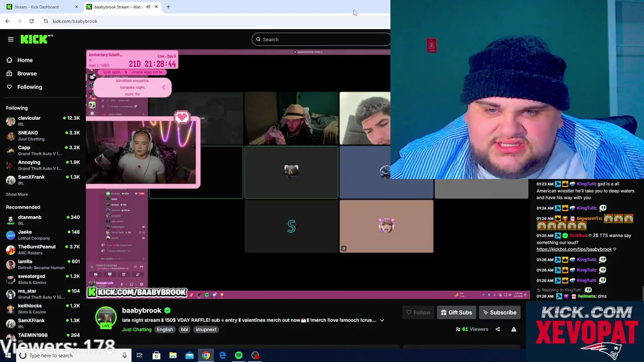Open iamRa in Recommended list
This screenshot has height=362, width=644.
[x=43, y=264]
